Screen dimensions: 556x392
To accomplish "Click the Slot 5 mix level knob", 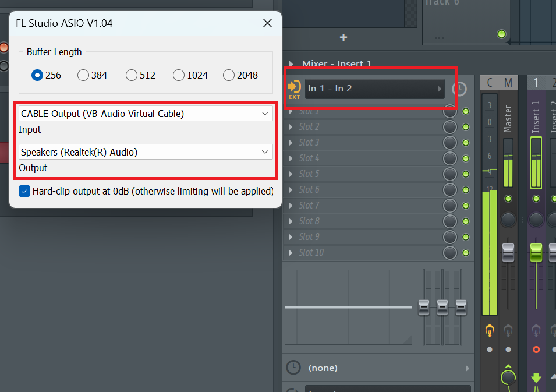I will tap(450, 174).
